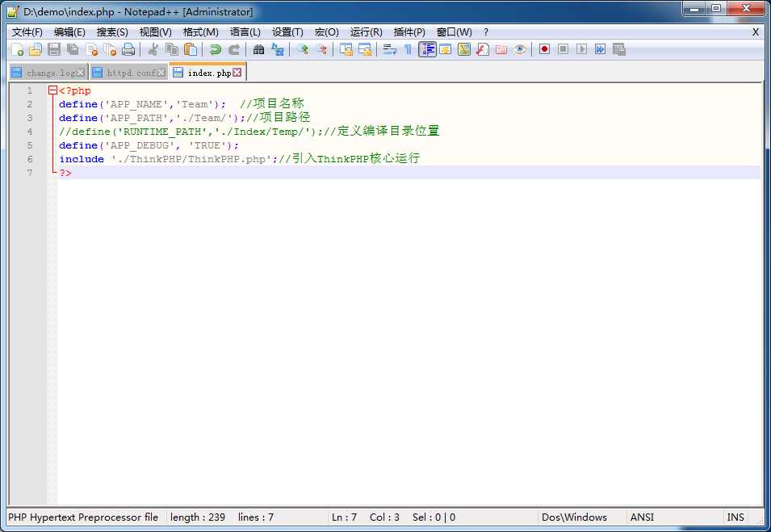The image size is (771, 532).
Task: Open the 编辑(E) menu
Action: pyautogui.click(x=69, y=32)
